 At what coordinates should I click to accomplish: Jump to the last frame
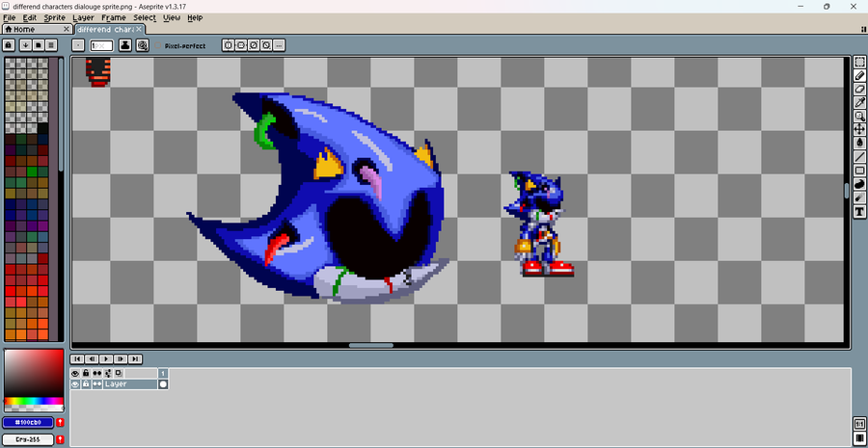(x=135, y=359)
